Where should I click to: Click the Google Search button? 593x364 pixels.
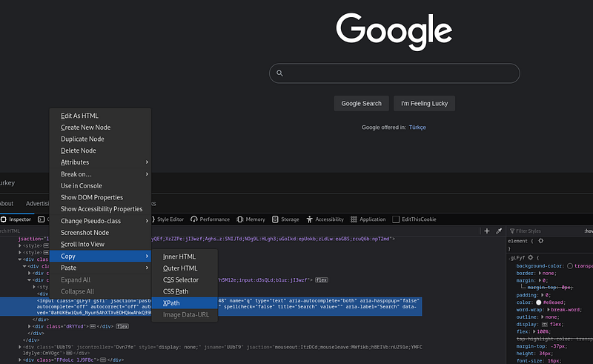tap(361, 104)
